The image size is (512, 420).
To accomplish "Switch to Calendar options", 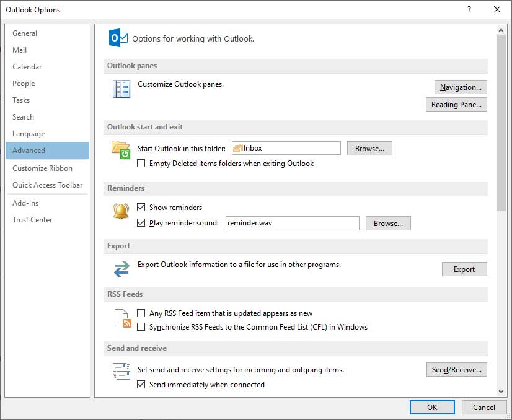I will (x=47, y=66).
